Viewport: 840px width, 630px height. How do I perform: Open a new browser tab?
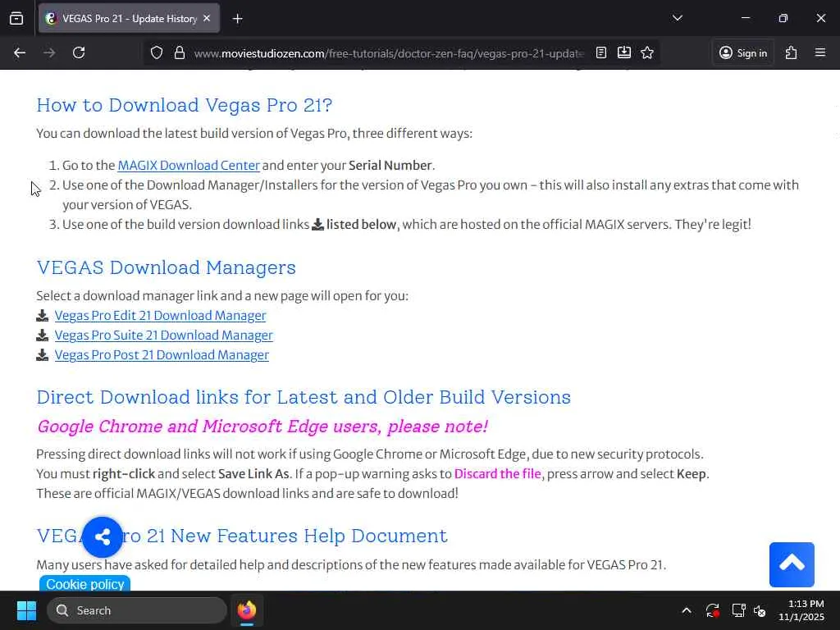point(237,19)
